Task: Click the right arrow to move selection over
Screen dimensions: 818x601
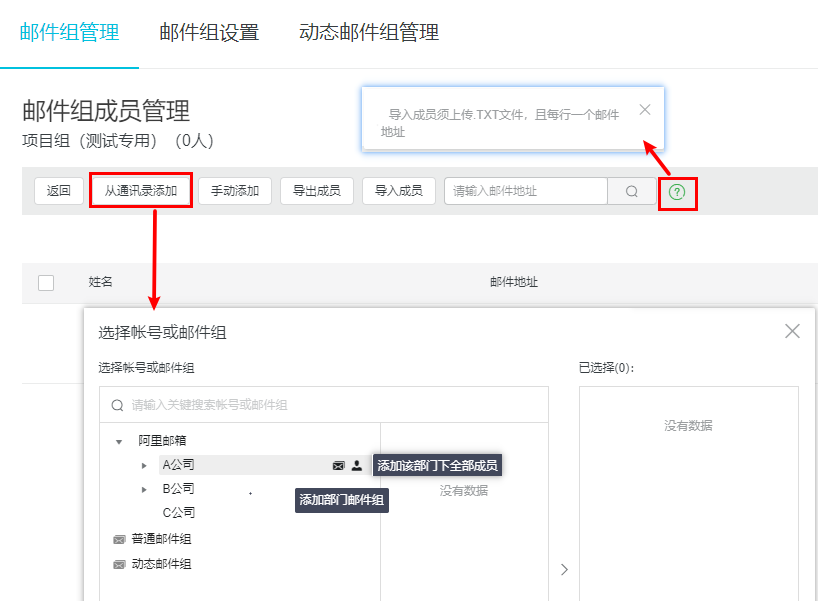Action: coord(564,569)
